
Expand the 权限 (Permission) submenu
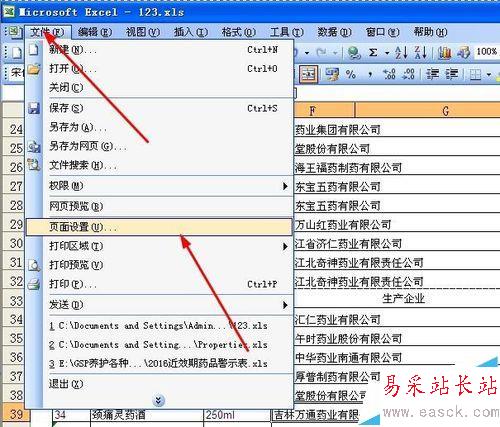pyautogui.click(x=159, y=186)
